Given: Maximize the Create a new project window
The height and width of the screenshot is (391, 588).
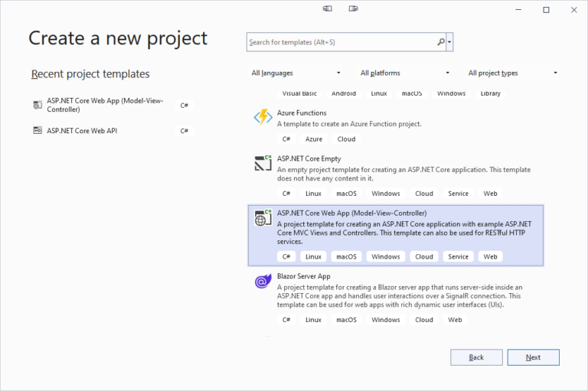Looking at the screenshot, I should (x=546, y=10).
